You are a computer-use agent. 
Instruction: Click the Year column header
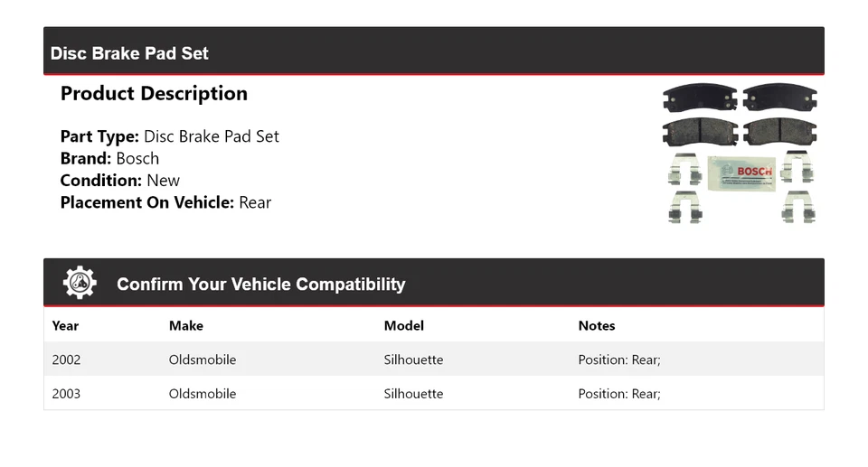pos(65,325)
